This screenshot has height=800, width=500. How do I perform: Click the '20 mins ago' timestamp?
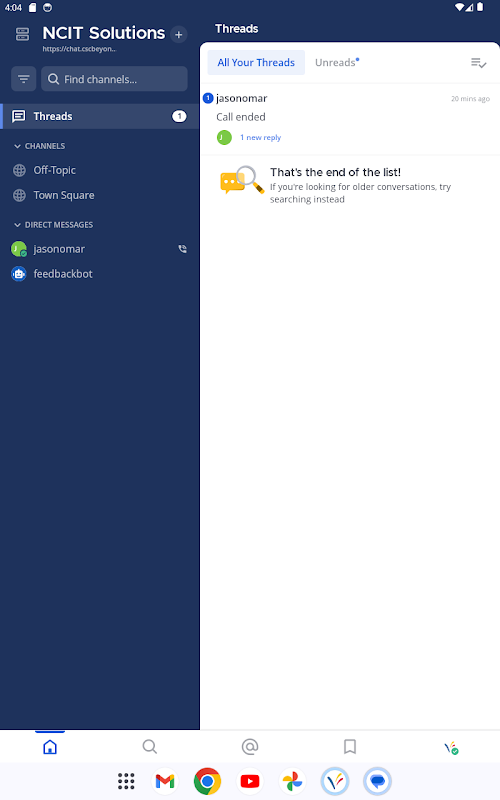470,98
